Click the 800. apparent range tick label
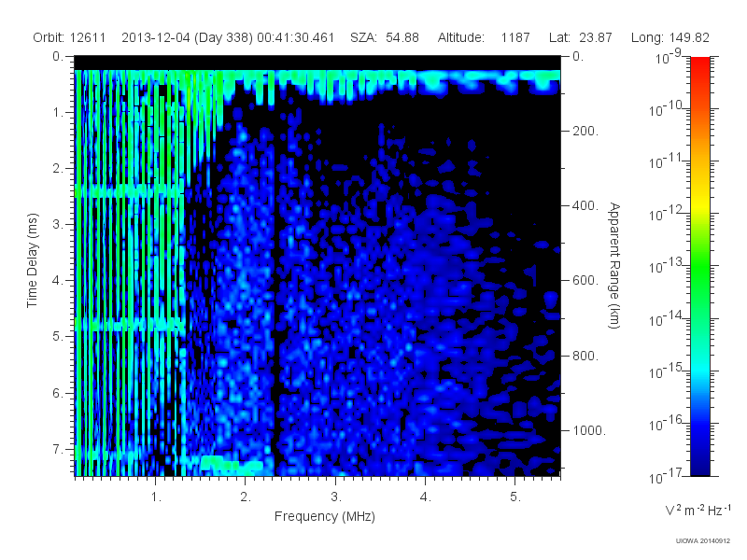 585,356
